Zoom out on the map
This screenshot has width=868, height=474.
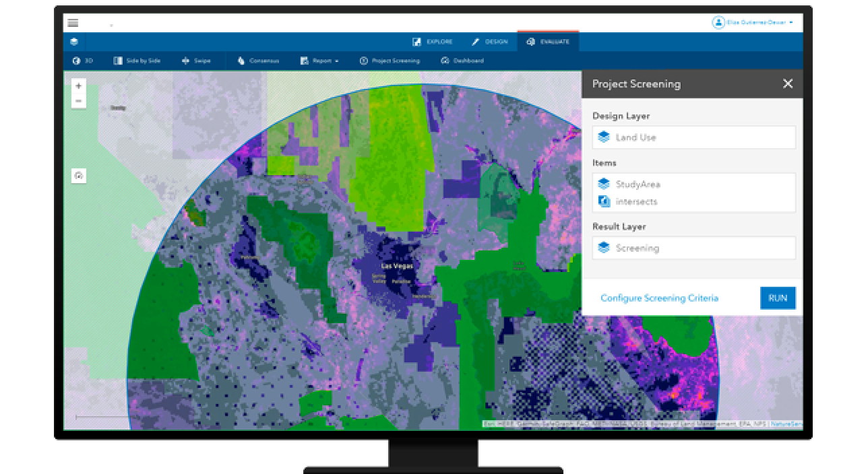79,102
